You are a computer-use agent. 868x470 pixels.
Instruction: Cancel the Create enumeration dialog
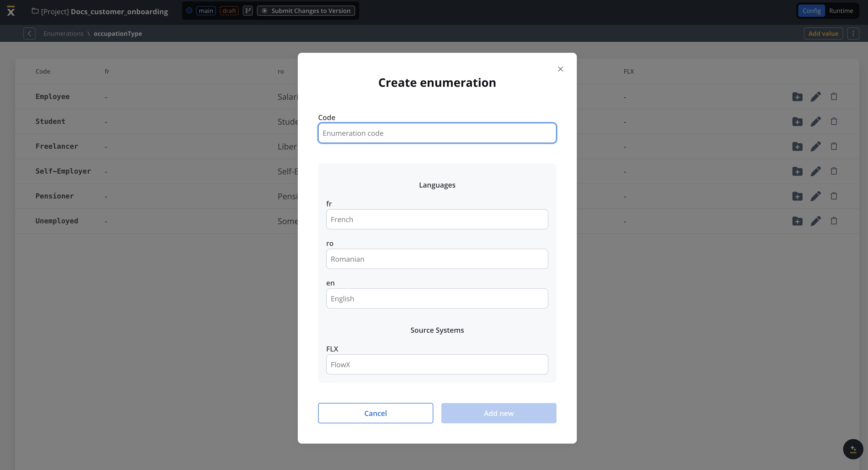coord(375,413)
